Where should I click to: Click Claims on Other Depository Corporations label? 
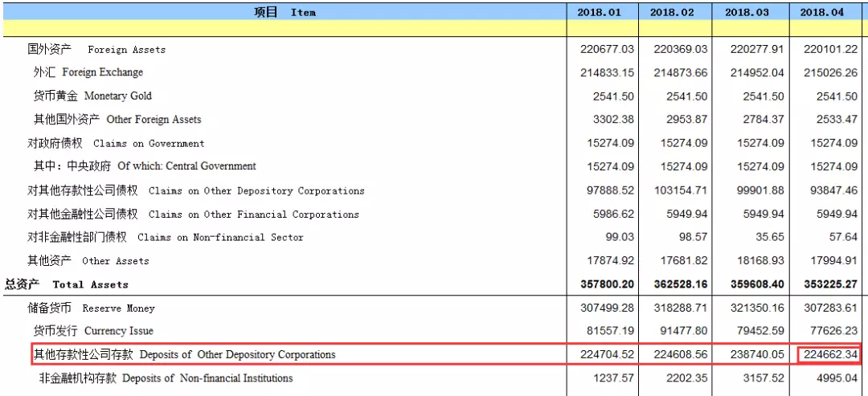click(x=196, y=191)
